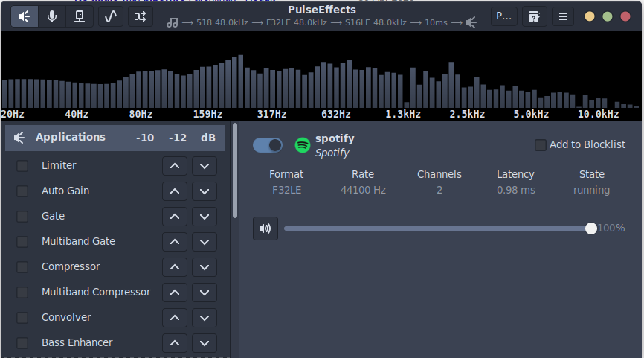
Task: Click the 100% volume label
Action: click(611, 228)
